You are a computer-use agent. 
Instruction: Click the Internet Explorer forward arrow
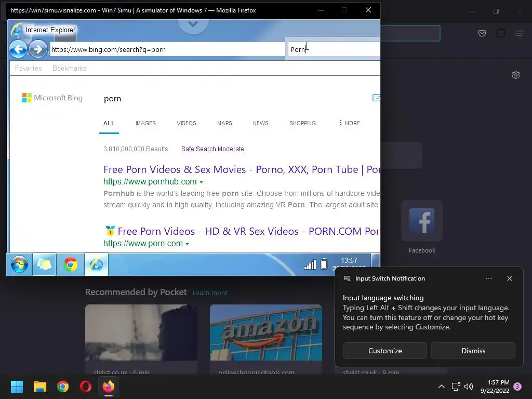37,49
